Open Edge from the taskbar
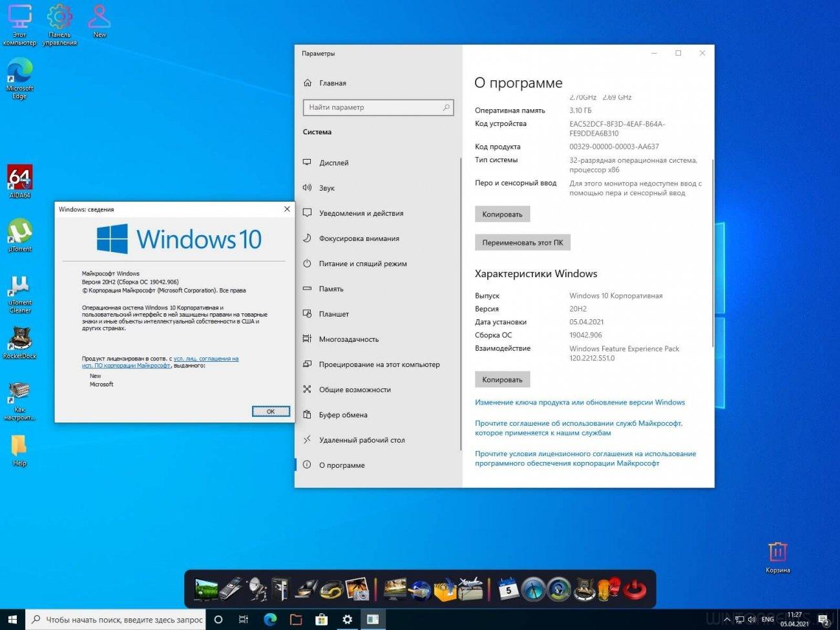 pyautogui.click(x=270, y=619)
